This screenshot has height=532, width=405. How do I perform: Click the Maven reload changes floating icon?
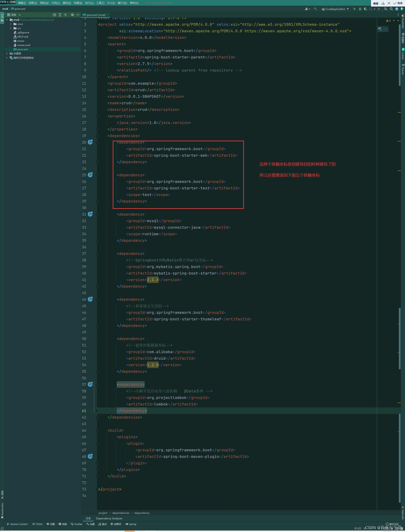click(380, 29)
